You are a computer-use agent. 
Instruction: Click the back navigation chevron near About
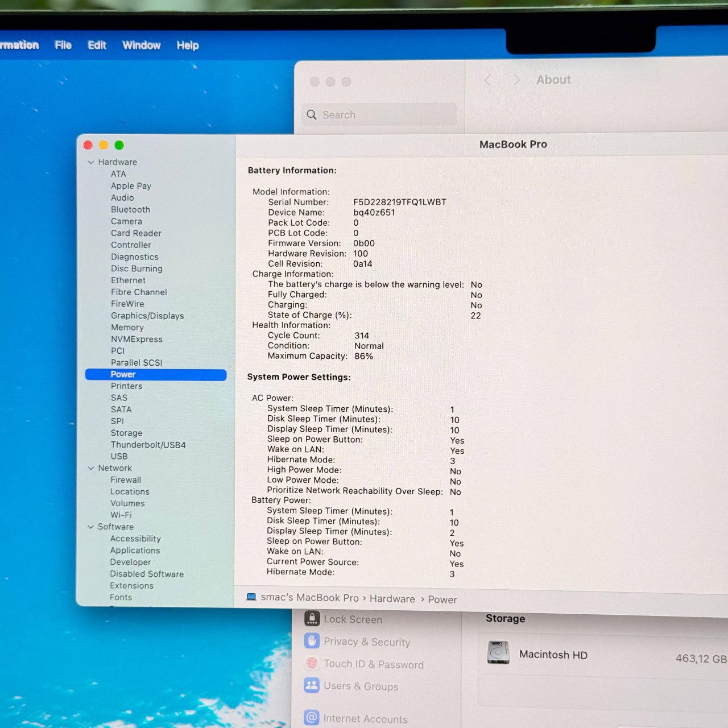tap(487, 80)
